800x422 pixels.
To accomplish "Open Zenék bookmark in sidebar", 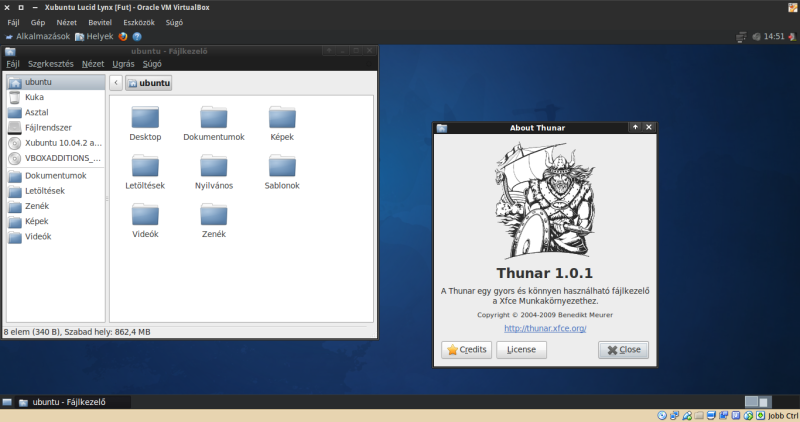I will tap(56, 206).
